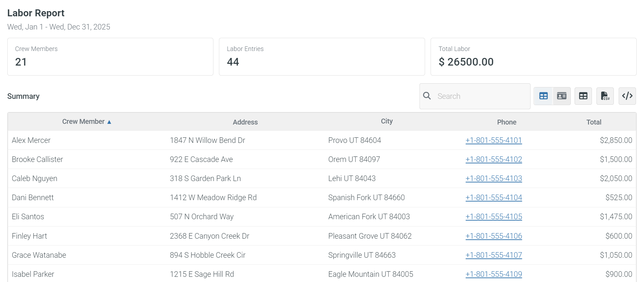
Task: Open phone link +1-801-555-4106
Action: [x=494, y=236]
